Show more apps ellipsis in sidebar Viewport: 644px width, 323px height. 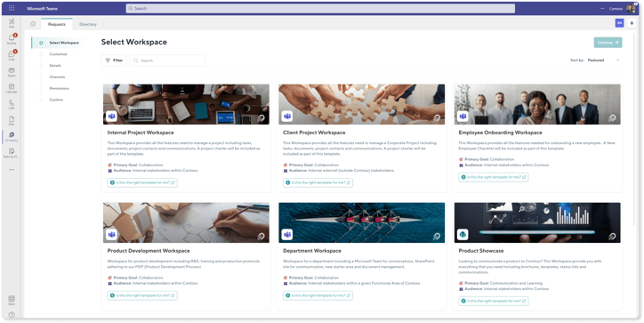click(x=12, y=169)
